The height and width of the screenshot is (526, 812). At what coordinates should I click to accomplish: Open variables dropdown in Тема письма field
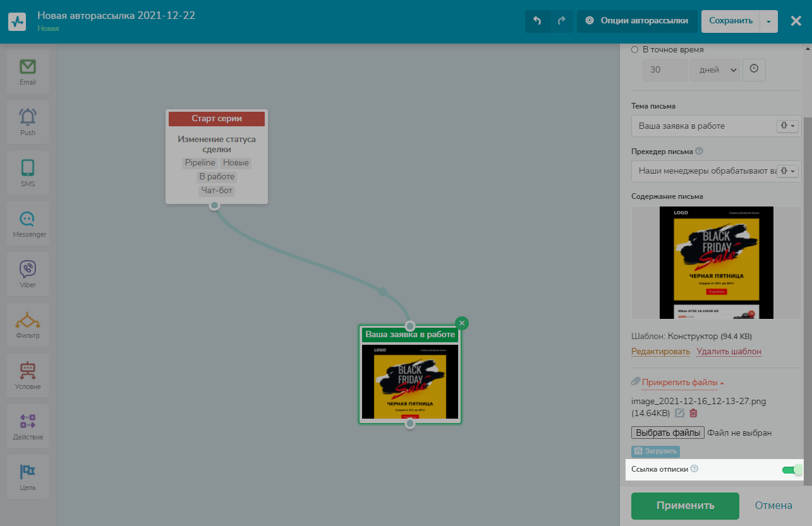click(787, 126)
